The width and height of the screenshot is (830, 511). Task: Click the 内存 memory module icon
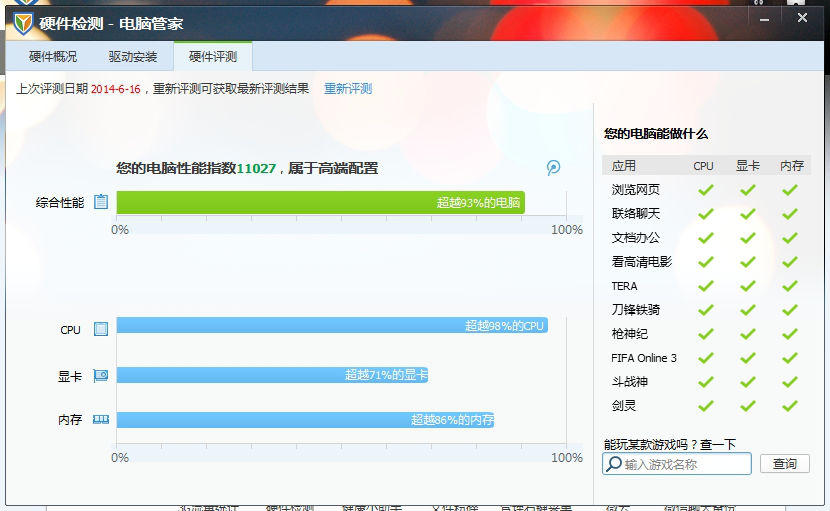pos(101,419)
